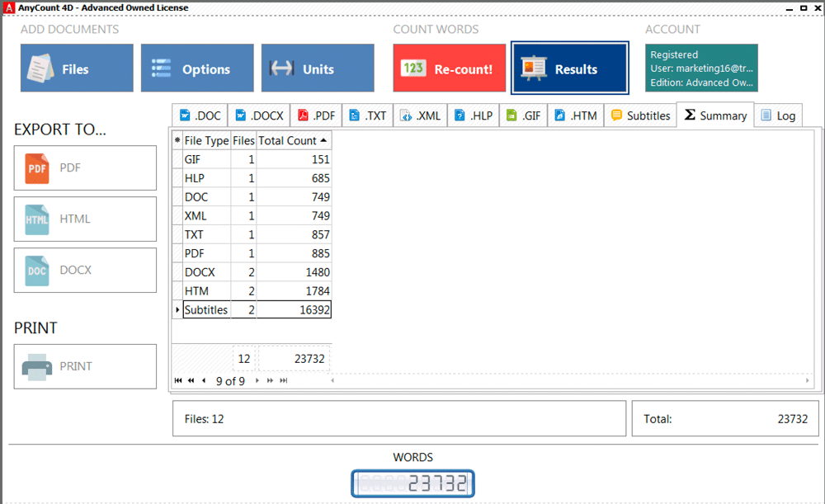Click the horizontal scrollbar left arrow

[x=332, y=380]
